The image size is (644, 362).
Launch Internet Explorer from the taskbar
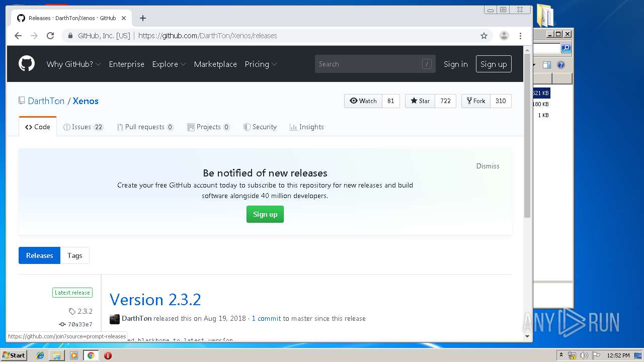(x=40, y=355)
